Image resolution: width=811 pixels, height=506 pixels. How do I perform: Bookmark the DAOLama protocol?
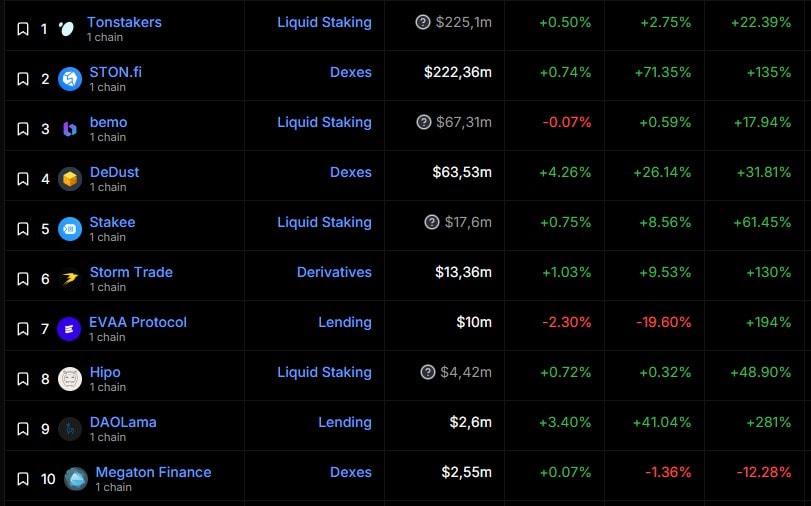(x=23, y=429)
